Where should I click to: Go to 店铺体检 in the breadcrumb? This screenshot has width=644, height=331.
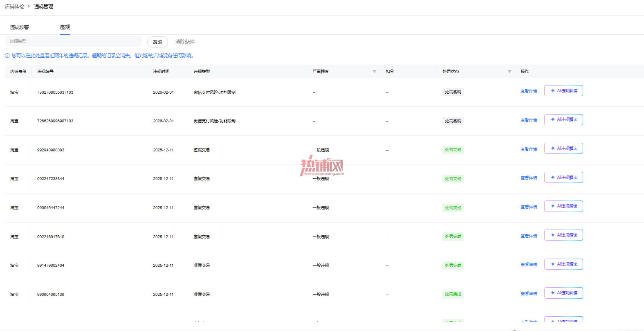[x=14, y=7]
